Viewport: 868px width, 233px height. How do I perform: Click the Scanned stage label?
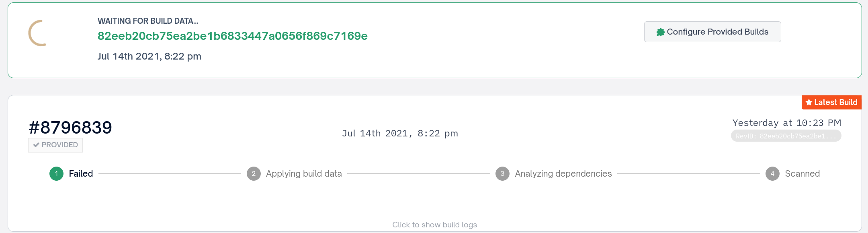click(802, 173)
